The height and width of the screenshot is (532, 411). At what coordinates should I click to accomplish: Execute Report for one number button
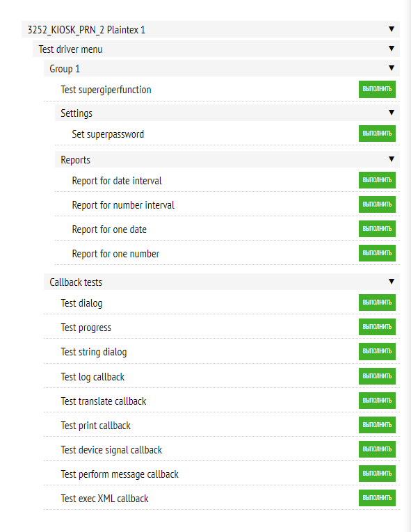(377, 253)
